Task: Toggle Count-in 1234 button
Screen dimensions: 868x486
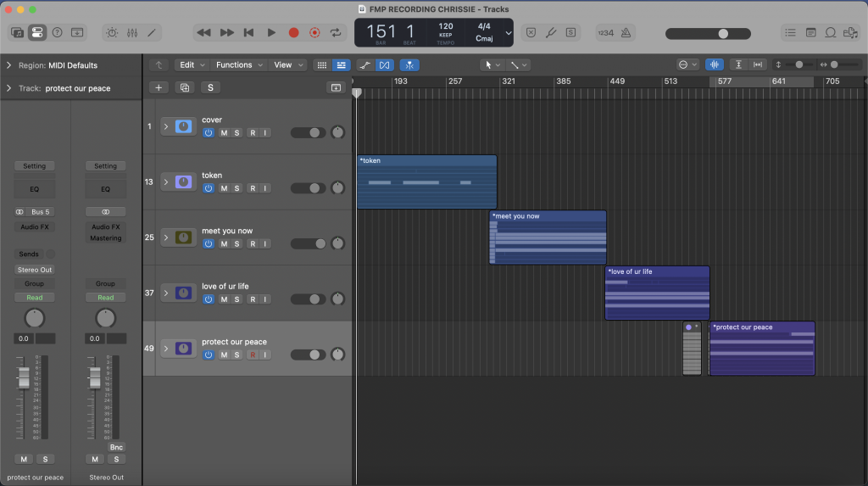Action: point(605,33)
